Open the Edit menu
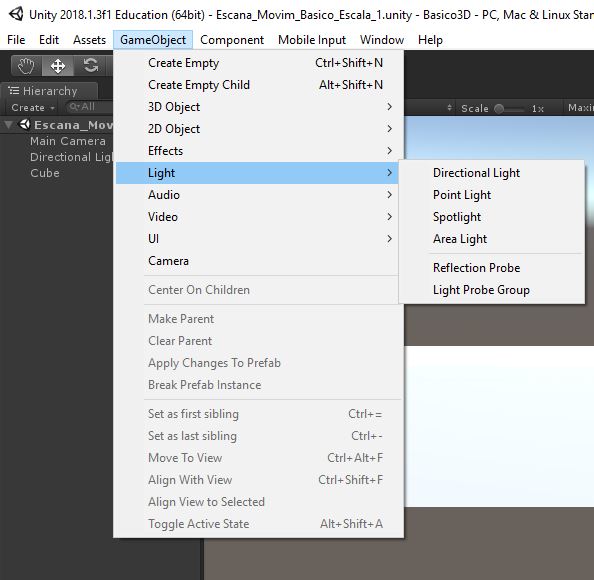 pyautogui.click(x=49, y=40)
